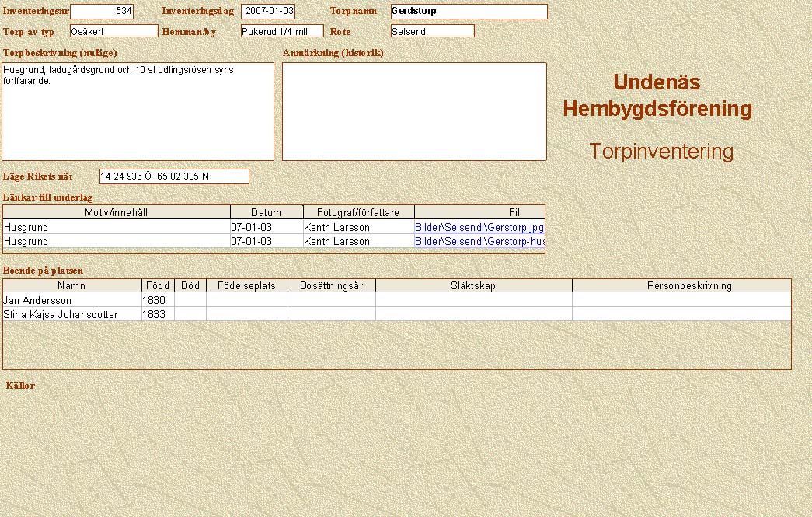The width and height of the screenshot is (812, 517).
Task: Click the empty Anmärkning (historik) text box
Action: [x=414, y=111]
